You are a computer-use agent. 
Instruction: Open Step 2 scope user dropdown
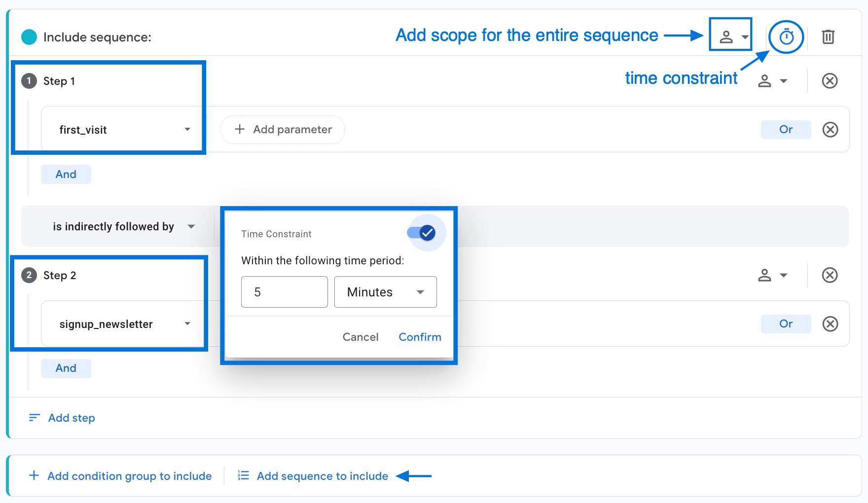point(772,275)
